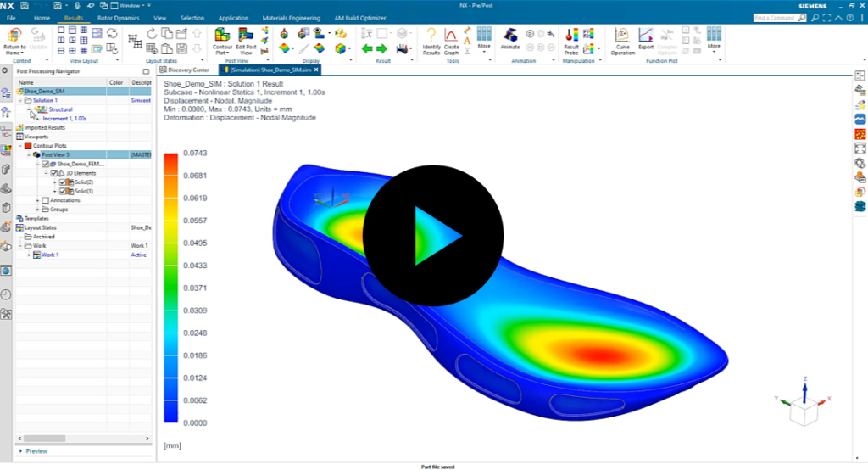Click Return to Home icon

click(14, 36)
